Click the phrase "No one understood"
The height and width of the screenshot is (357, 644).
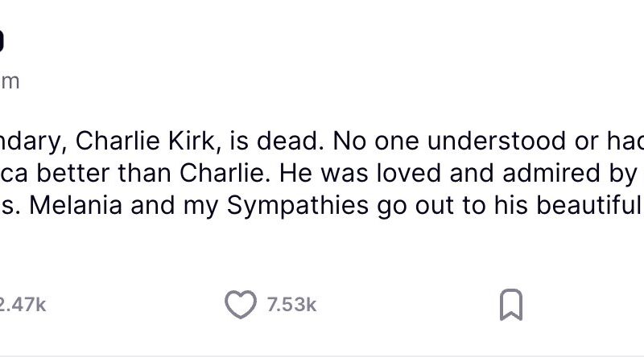click(x=425, y=142)
